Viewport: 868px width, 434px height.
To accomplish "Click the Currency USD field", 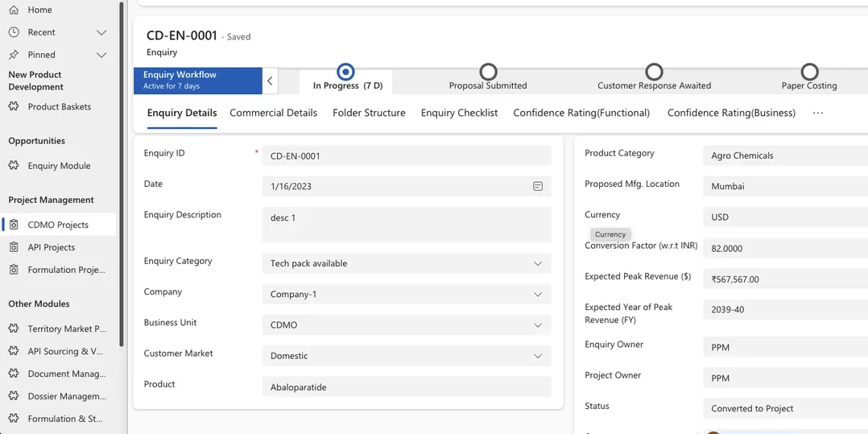I will click(786, 217).
